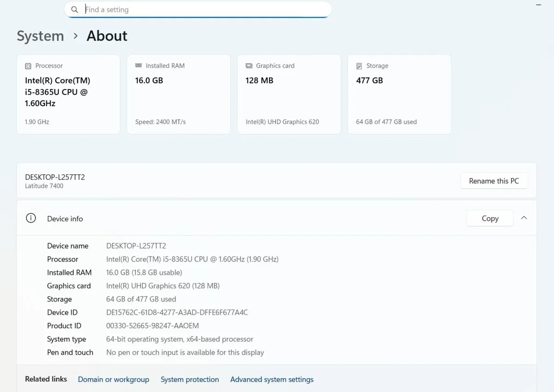Click the "Related links" label
This screenshot has height=392, width=554.
click(x=46, y=379)
